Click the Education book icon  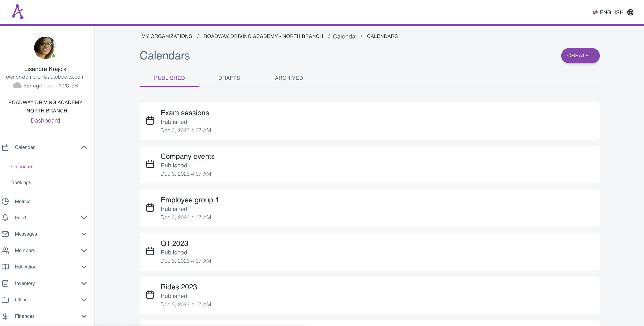[x=5, y=267]
